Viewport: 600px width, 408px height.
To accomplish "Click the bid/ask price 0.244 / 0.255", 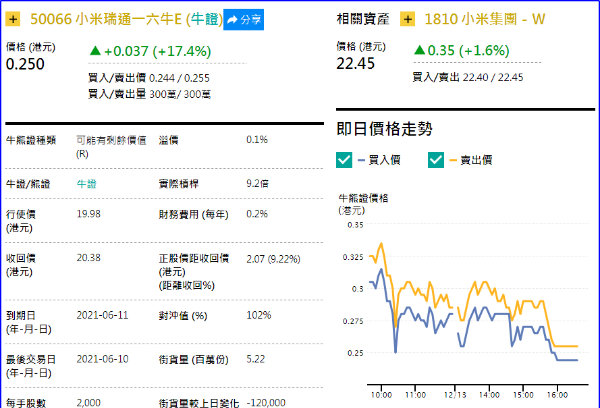I will click(179, 78).
